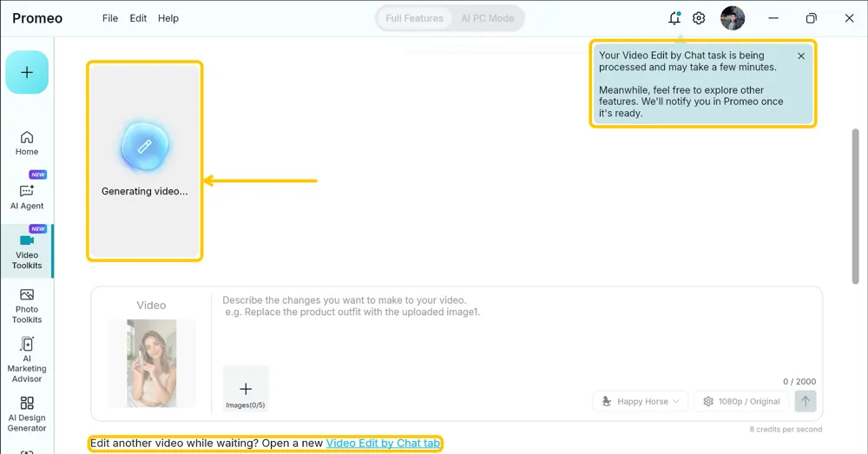Open AI Design Generator in sidebar
Screen dimensions: 868x454
click(27, 414)
